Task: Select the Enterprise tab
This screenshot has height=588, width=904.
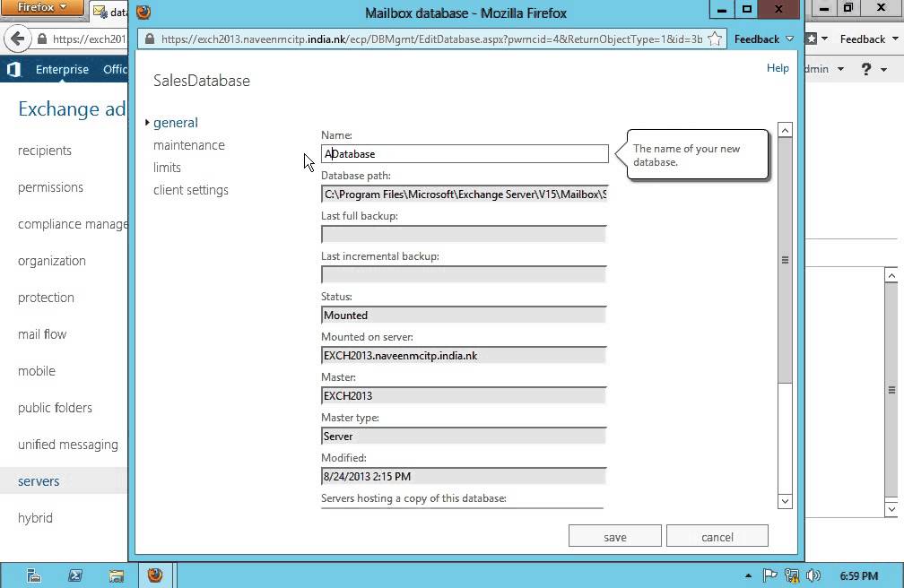Action: click(62, 70)
